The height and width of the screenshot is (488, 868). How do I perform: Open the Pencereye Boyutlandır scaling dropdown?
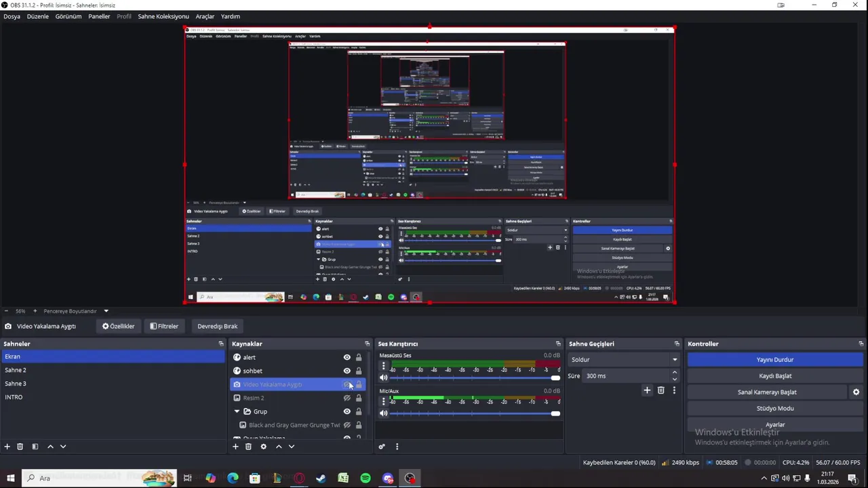coord(75,311)
